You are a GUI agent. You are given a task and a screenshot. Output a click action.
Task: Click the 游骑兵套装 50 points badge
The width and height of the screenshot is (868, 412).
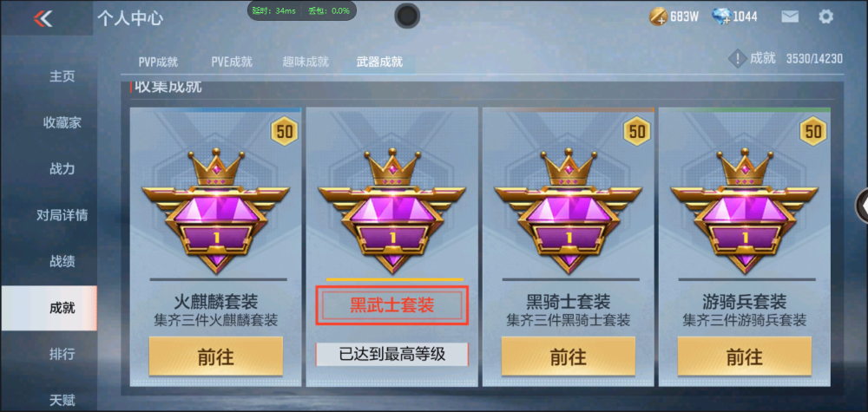(813, 131)
